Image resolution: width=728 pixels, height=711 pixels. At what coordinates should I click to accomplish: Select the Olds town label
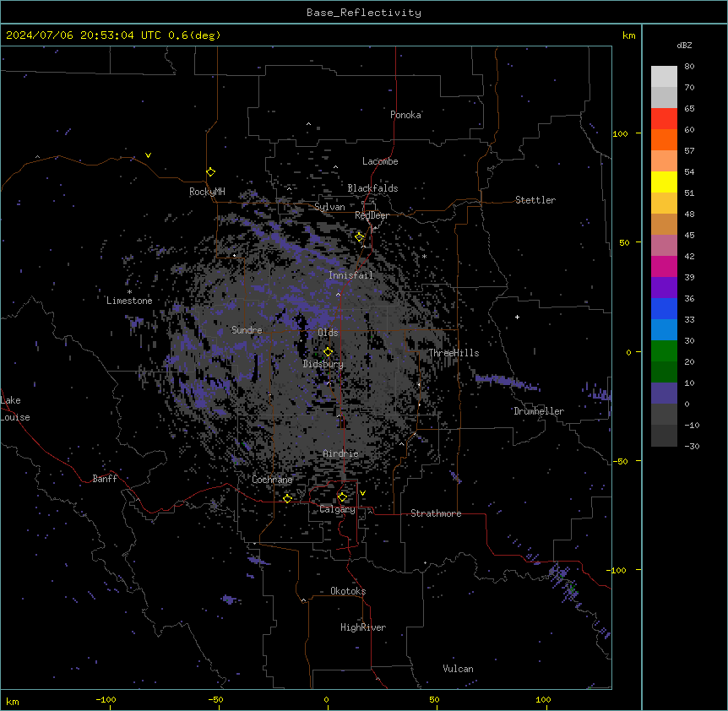pyautogui.click(x=328, y=333)
